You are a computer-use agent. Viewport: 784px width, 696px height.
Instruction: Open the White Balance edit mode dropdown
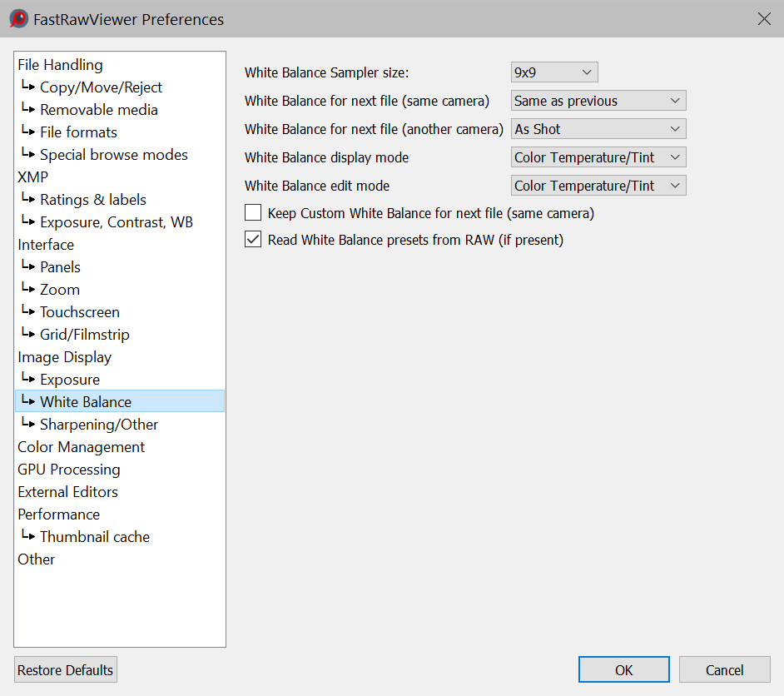click(x=598, y=186)
